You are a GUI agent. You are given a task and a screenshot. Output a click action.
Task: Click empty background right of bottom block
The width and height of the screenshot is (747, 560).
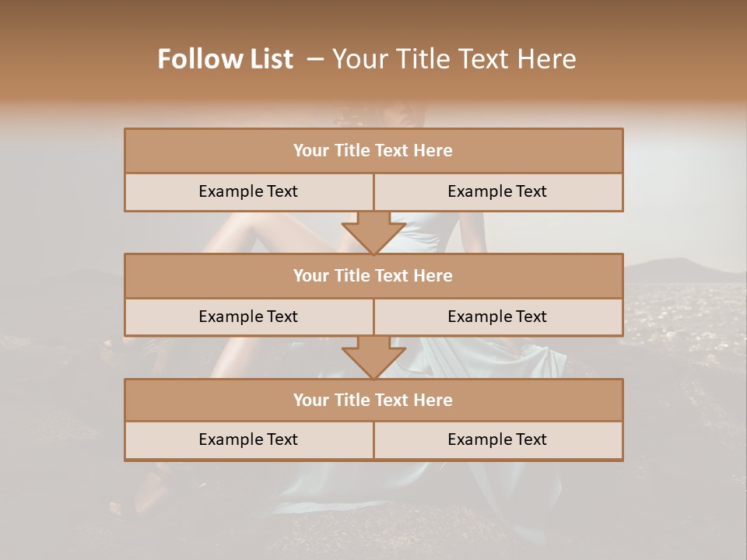point(685,420)
